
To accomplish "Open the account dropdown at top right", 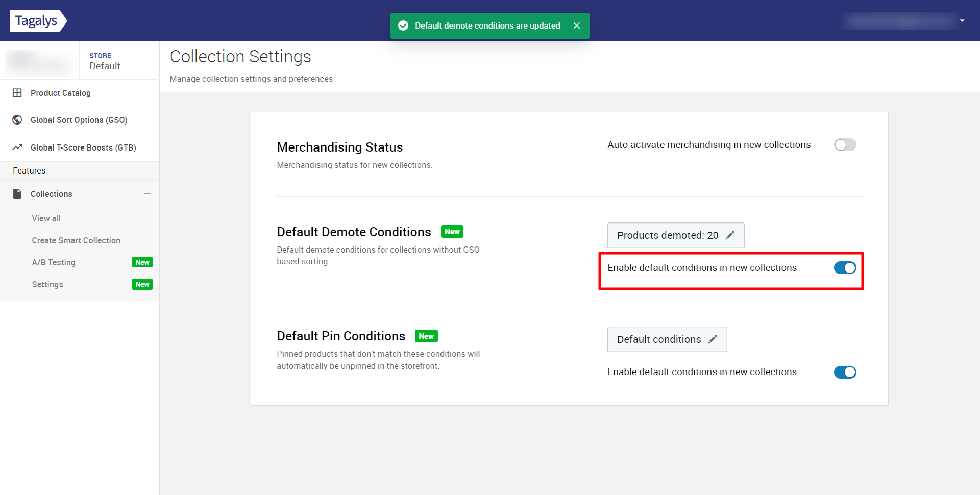I will click(x=962, y=21).
